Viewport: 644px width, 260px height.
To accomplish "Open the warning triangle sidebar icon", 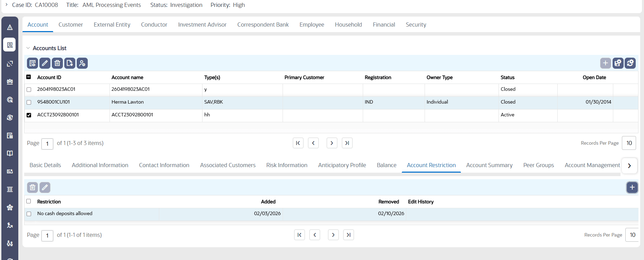I will [10, 27].
